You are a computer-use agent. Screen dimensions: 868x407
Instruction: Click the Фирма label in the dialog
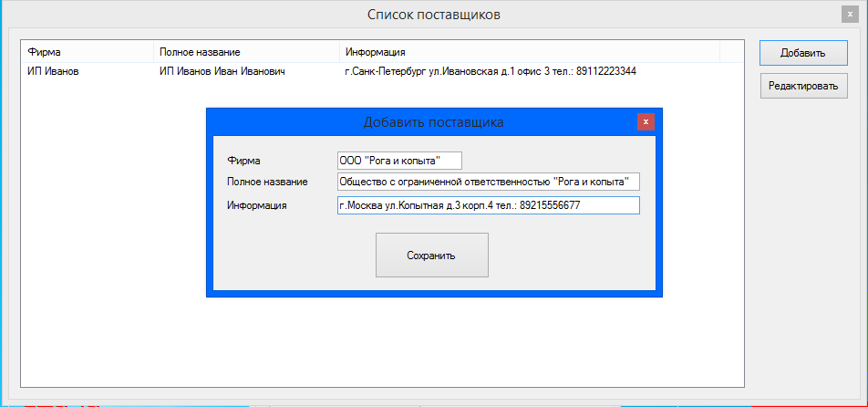coord(243,161)
